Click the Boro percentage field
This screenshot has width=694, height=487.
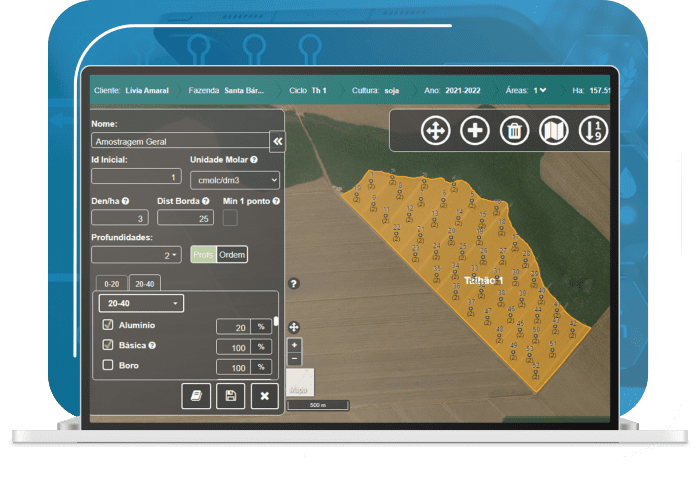click(x=233, y=367)
